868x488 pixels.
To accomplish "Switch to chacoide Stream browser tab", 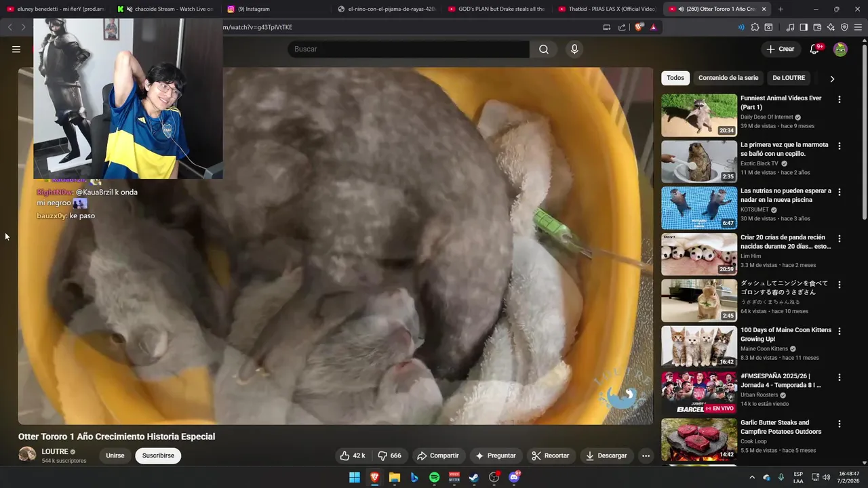I will tap(166, 9).
